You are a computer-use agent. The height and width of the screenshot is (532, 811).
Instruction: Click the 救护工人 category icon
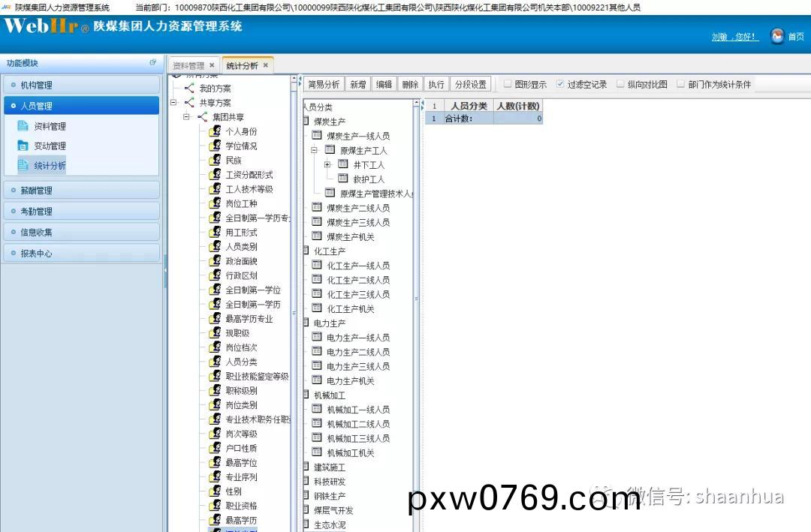[x=343, y=179]
